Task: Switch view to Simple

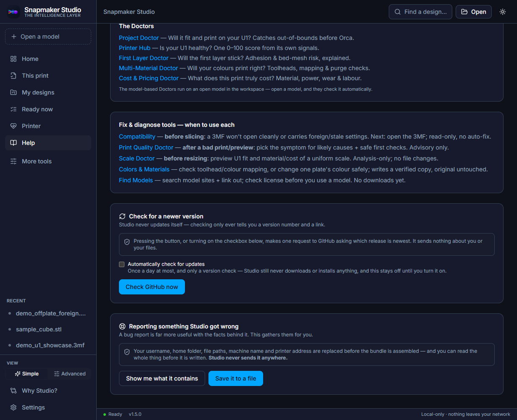Action: tap(26, 374)
